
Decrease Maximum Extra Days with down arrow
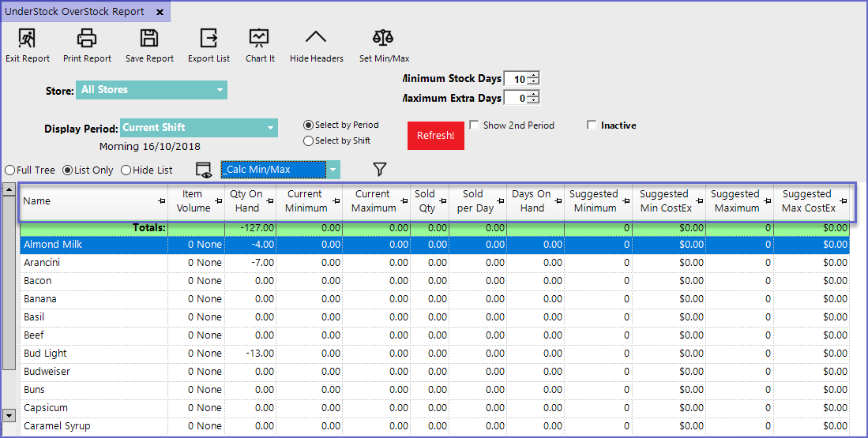point(533,101)
